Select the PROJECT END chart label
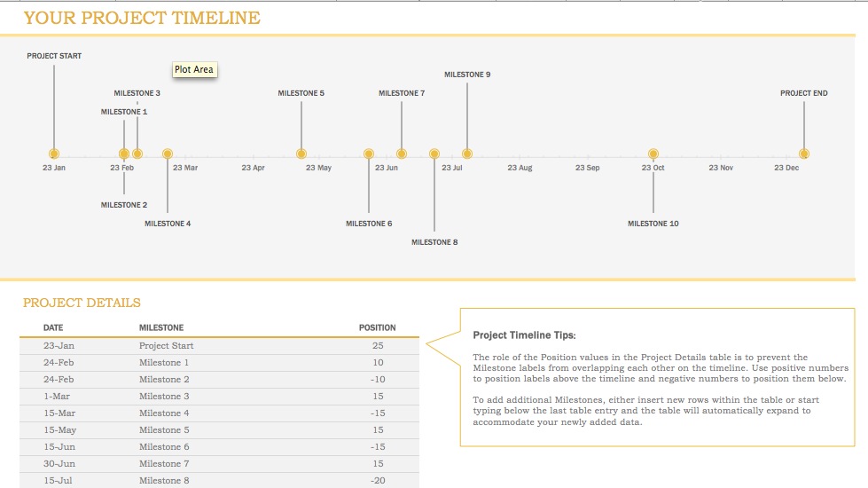This screenshot has width=868, height=488. click(x=804, y=93)
